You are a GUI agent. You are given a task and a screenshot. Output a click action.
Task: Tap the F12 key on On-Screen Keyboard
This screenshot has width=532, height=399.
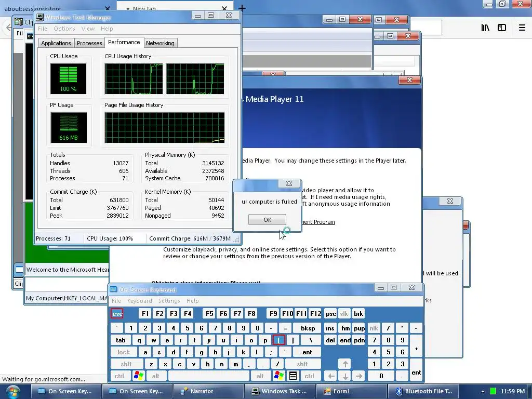pos(315,313)
